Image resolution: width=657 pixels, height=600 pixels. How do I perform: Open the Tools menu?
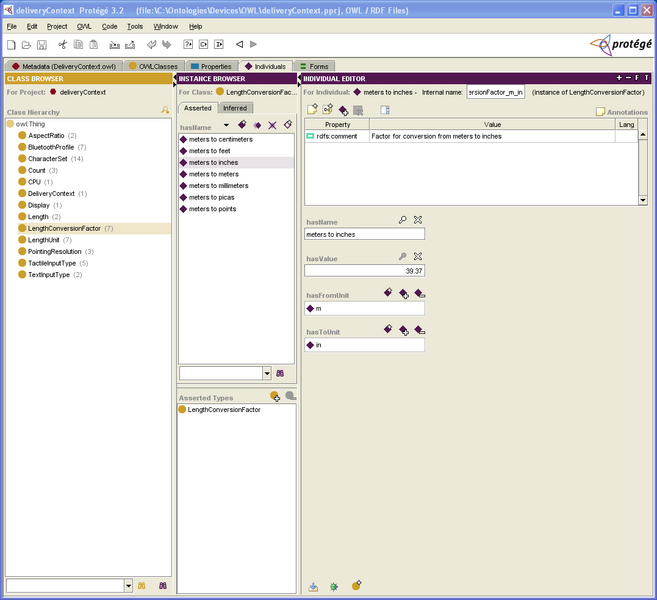pos(135,26)
